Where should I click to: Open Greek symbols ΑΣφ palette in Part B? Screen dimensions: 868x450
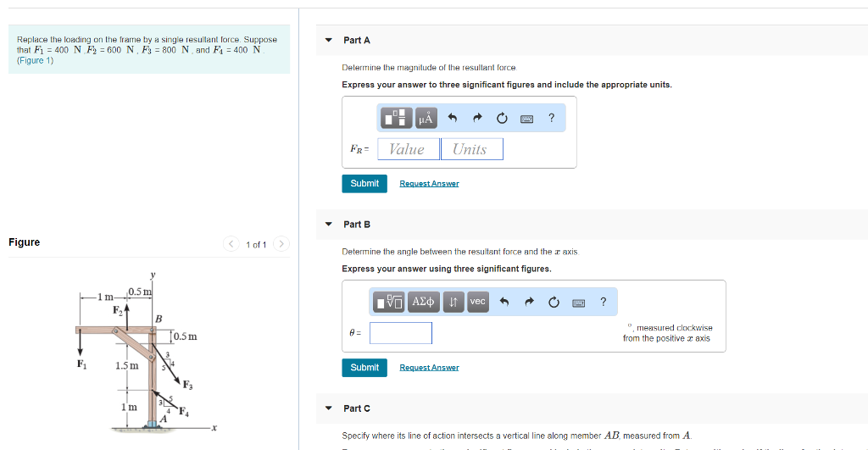click(x=422, y=302)
